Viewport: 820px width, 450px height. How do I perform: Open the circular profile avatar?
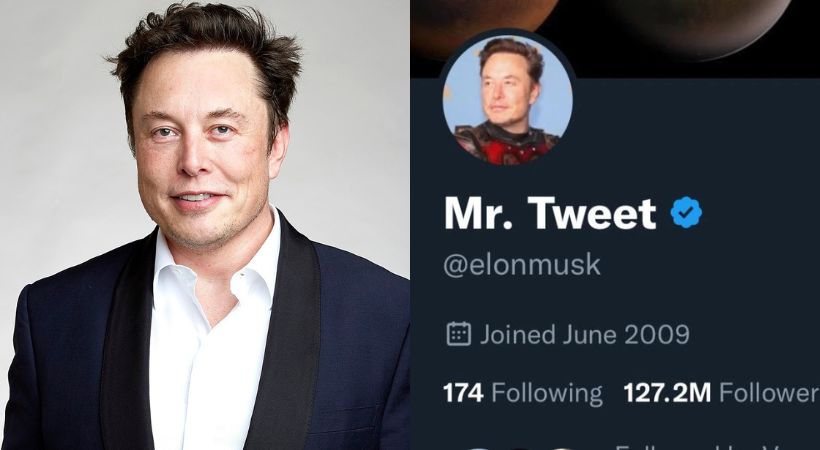507,99
